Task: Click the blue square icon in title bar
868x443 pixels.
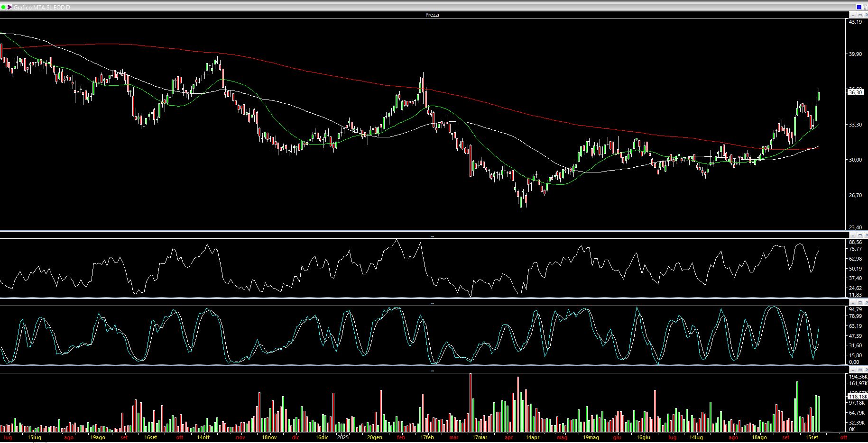Action: pos(859,7)
